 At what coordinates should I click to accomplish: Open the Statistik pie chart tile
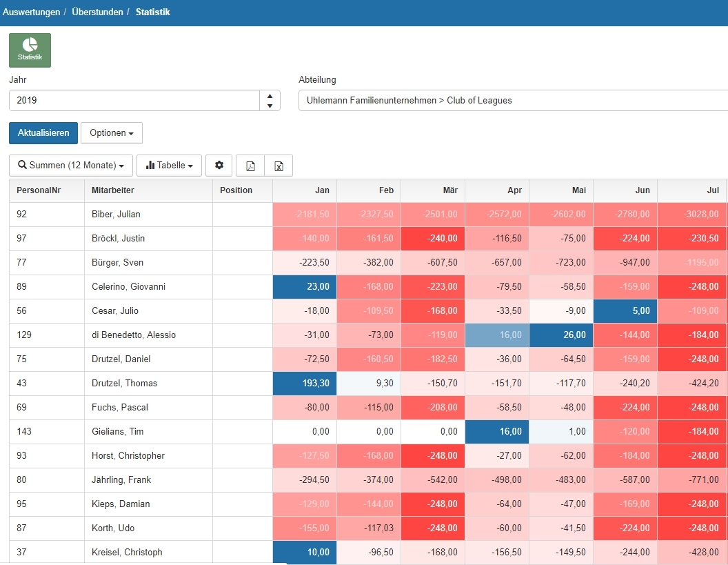click(30, 50)
